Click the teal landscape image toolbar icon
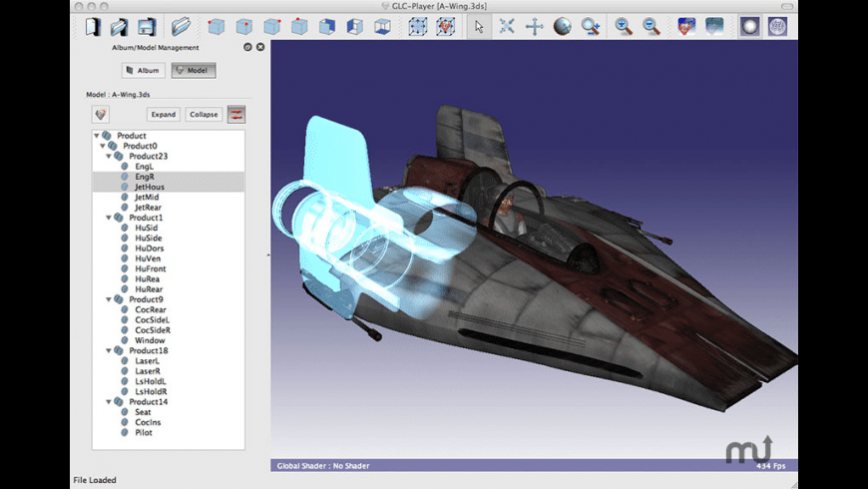This screenshot has width=868, height=489. (x=714, y=27)
